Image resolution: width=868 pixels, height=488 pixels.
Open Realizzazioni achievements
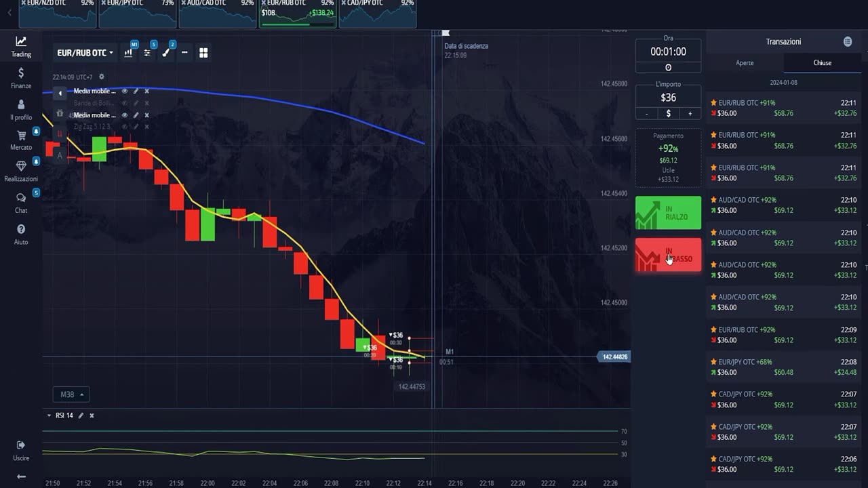[x=21, y=171]
